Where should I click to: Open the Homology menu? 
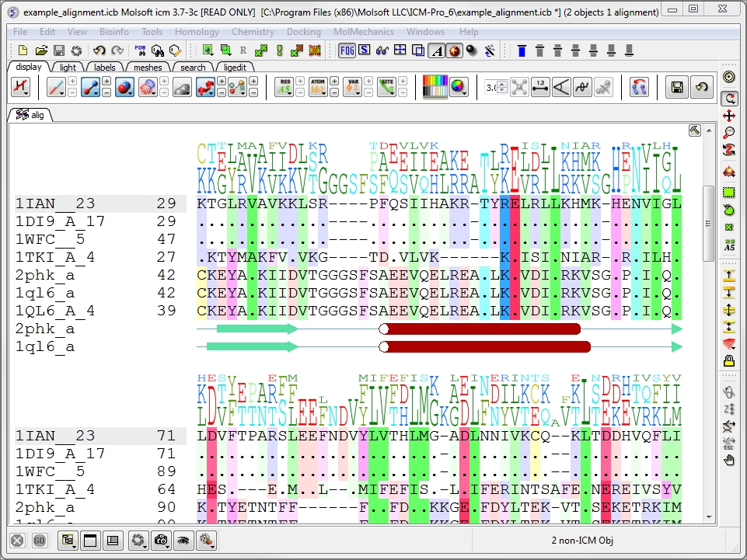coord(197,32)
